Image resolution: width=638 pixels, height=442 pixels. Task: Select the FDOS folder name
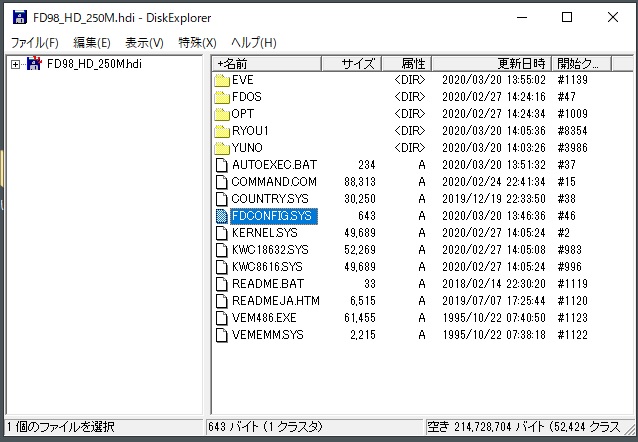pyautogui.click(x=247, y=97)
